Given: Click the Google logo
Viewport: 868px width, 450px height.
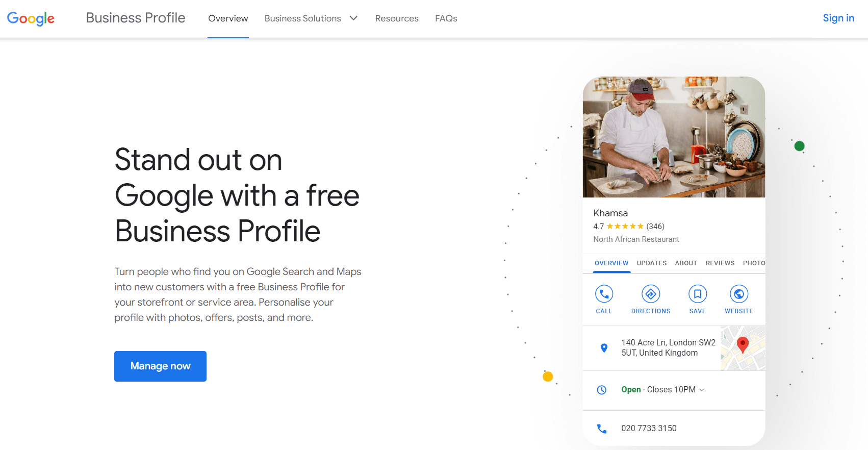Looking at the screenshot, I should tap(31, 19).
